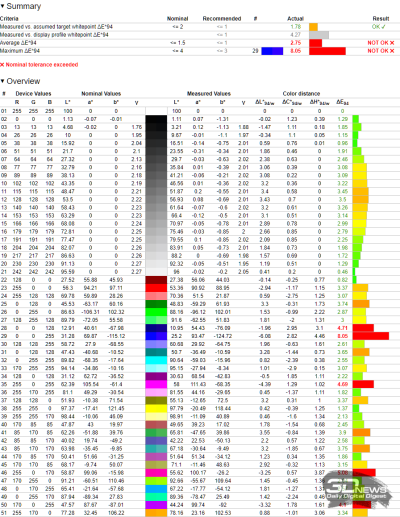The height and width of the screenshot is (517, 400).
Task: Click the magenta swatch in row 35
Action: coord(156,384)
